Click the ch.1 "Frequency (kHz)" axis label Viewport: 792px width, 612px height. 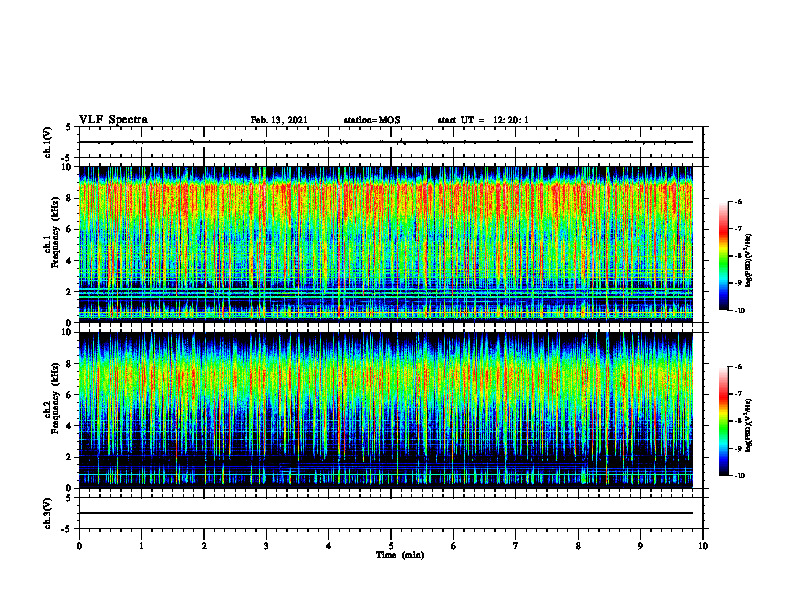coord(56,232)
